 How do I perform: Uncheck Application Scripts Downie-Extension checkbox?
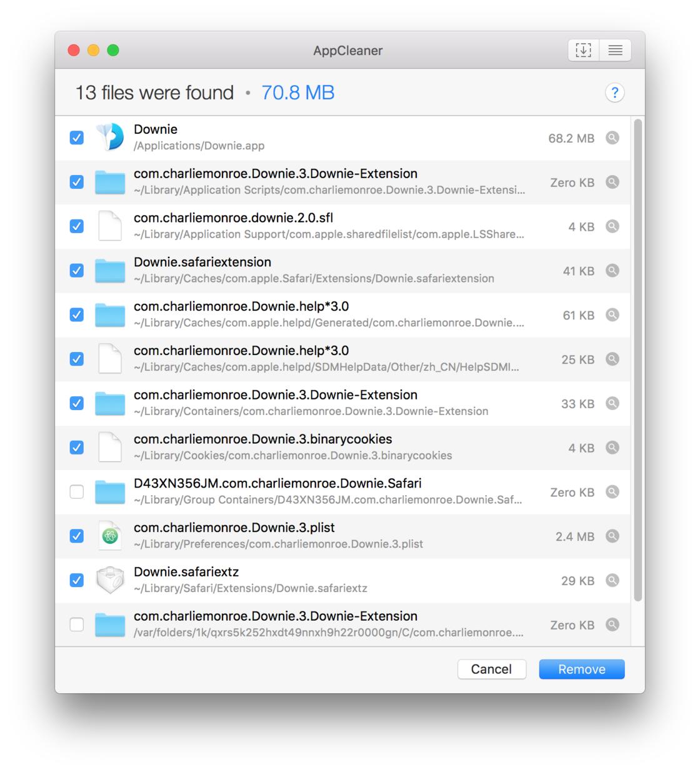point(77,182)
